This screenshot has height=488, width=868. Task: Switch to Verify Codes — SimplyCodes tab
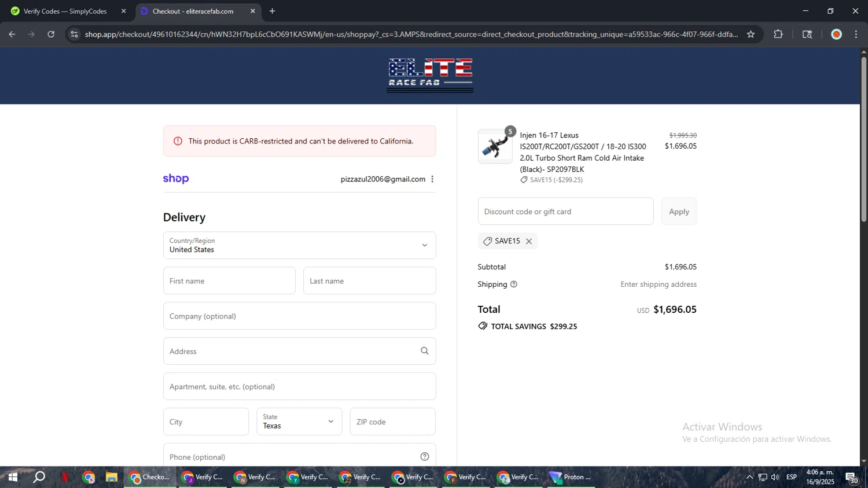click(x=65, y=11)
